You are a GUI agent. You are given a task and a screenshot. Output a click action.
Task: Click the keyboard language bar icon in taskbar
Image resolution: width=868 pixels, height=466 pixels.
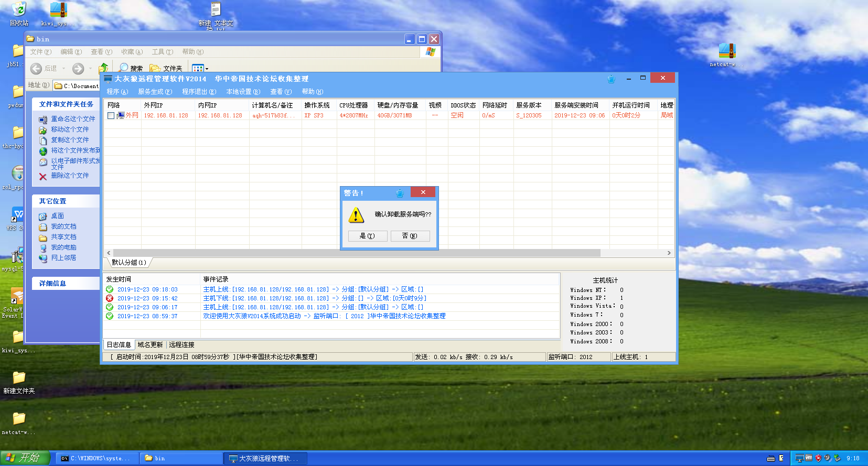770,458
